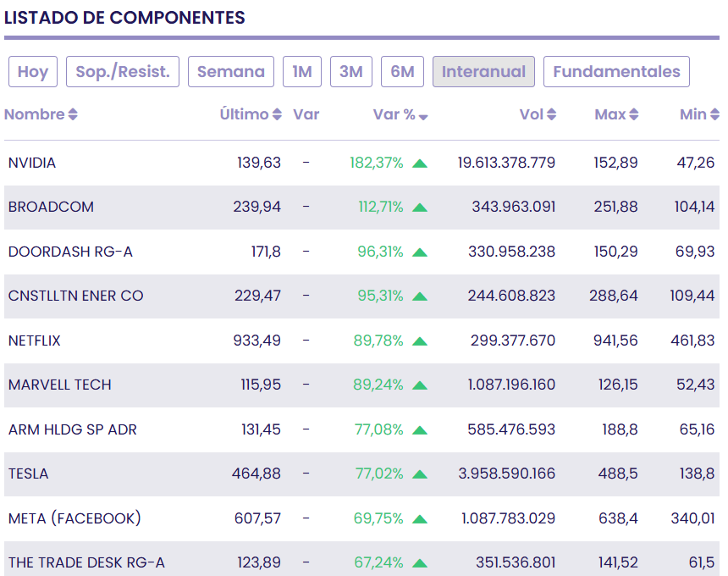The height and width of the screenshot is (576, 728).
Task: Show the 1M period view
Action: coord(302,72)
